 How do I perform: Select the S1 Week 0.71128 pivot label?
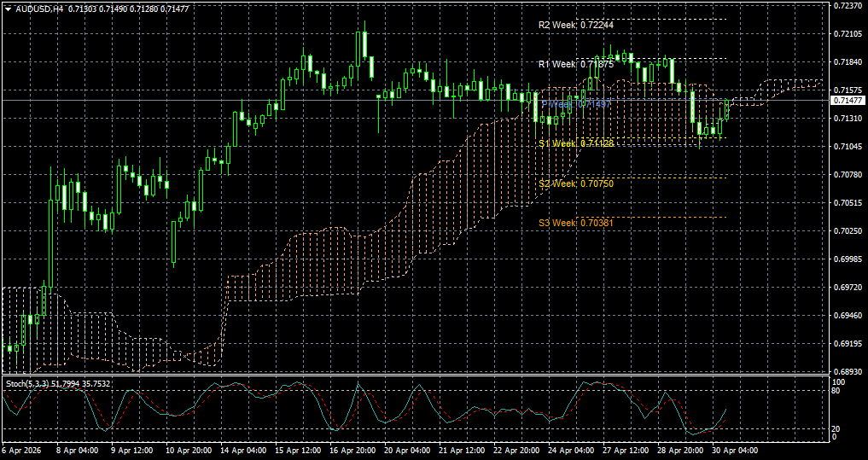coord(576,143)
